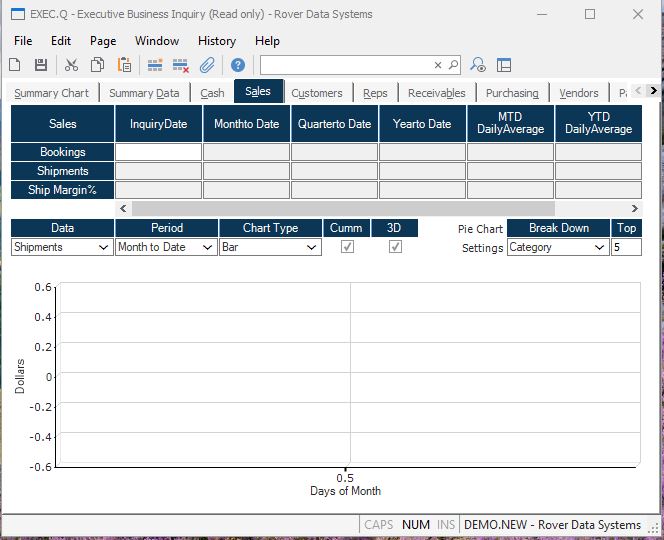Toggle the 3D checkbox
This screenshot has width=664, height=540.
coord(395,247)
